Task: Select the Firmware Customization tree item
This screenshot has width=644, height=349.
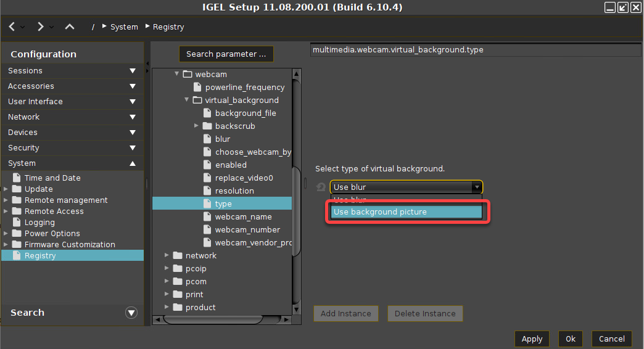Action: (69, 244)
